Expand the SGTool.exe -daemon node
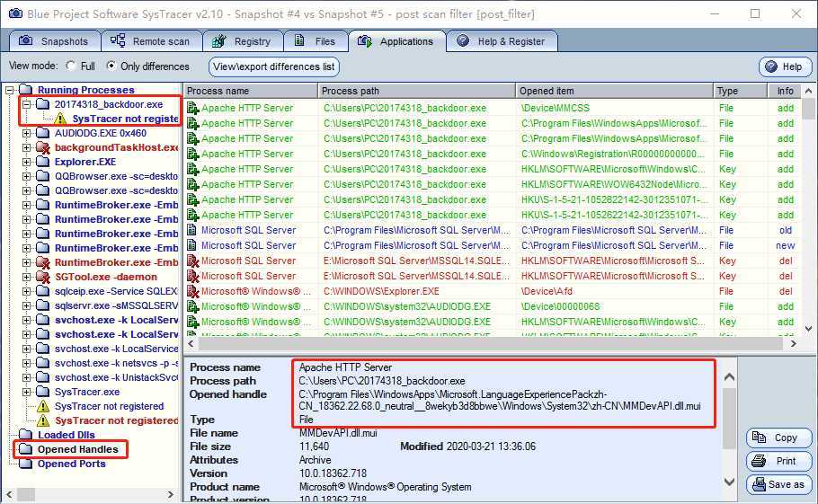Image resolution: width=818 pixels, height=504 pixels. point(27,277)
